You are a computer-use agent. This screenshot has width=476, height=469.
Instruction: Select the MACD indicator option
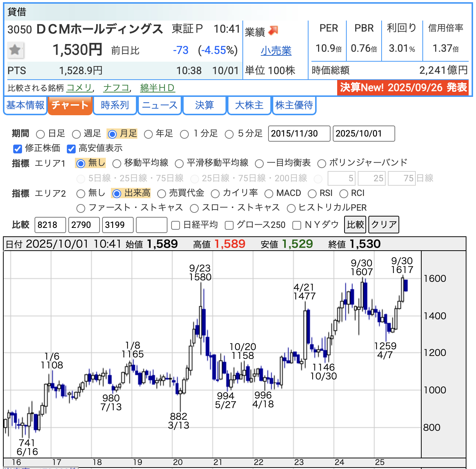click(x=269, y=194)
